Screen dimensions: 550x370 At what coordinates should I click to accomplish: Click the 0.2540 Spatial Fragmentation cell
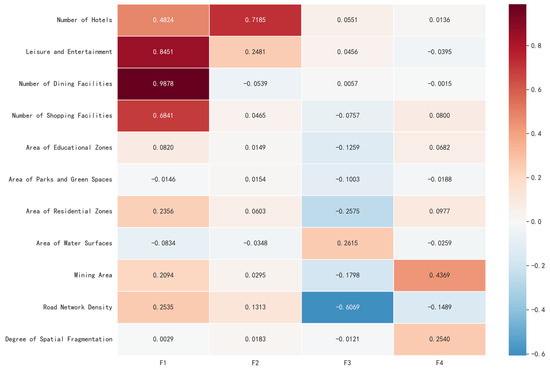click(440, 339)
